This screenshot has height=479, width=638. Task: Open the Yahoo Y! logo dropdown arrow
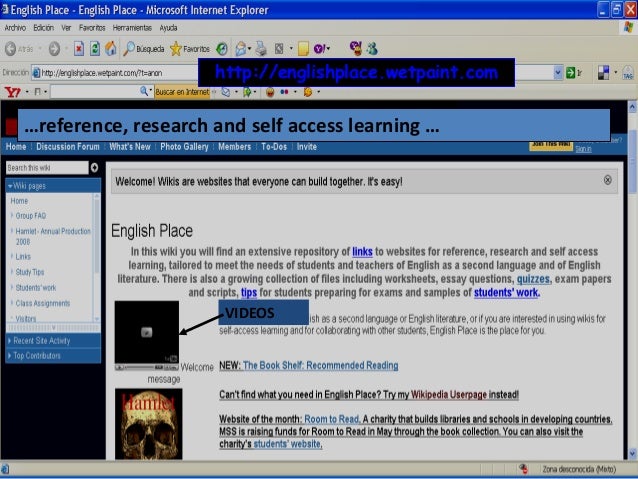point(27,92)
